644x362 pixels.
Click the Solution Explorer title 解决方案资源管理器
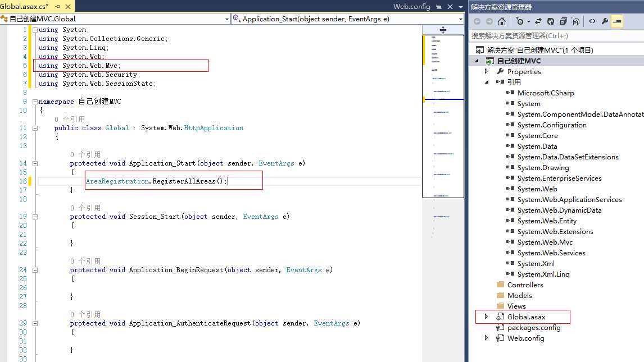click(x=501, y=7)
